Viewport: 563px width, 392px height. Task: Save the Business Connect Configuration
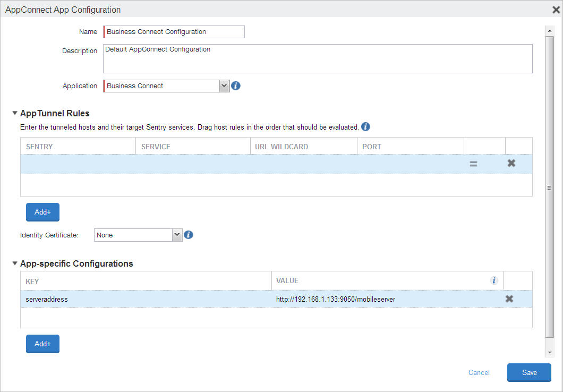pyautogui.click(x=529, y=372)
